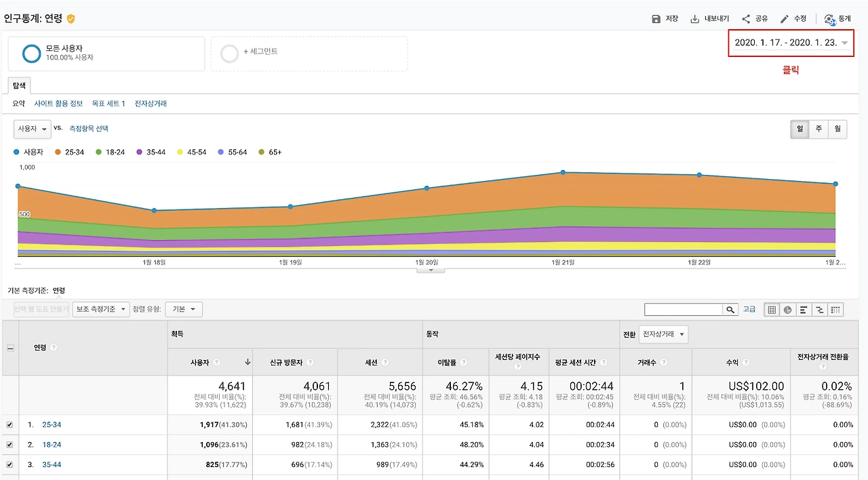Click help icon next to 이탈률 column
This screenshot has height=480, width=868.
point(462,363)
